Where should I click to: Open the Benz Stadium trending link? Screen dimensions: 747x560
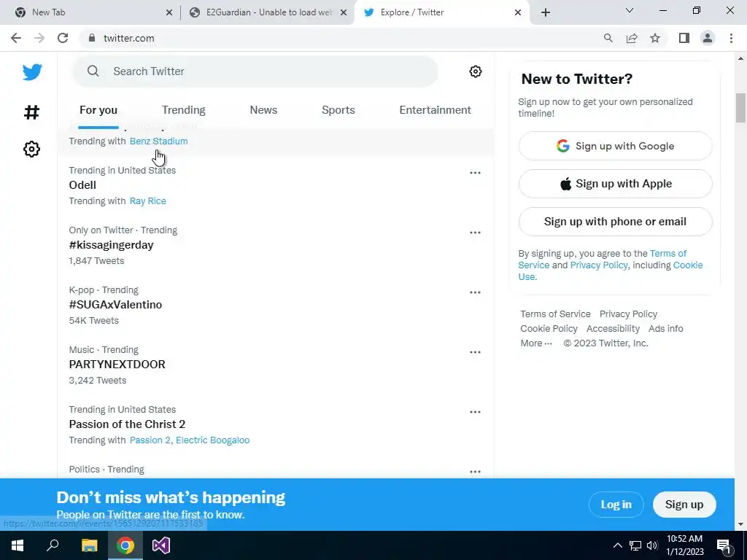[158, 141]
